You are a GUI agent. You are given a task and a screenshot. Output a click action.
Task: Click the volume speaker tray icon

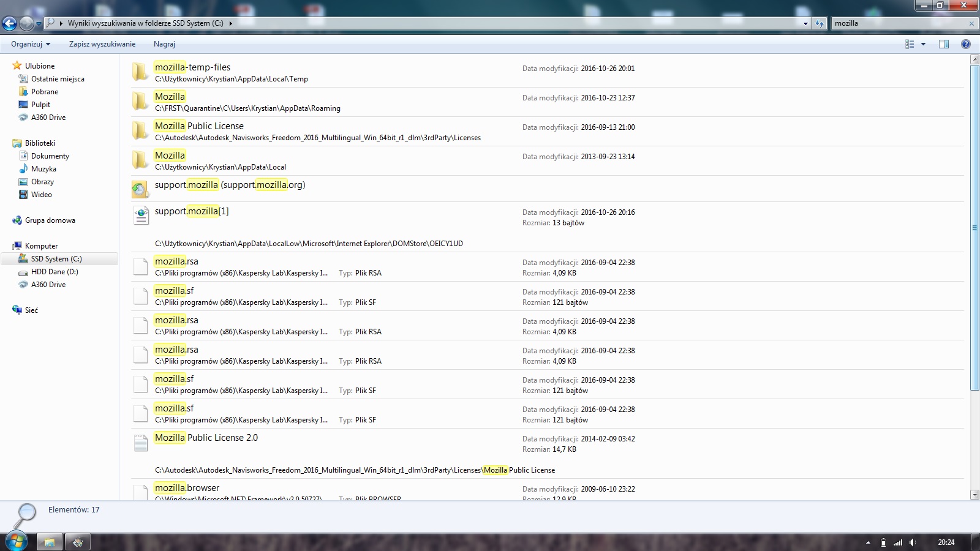tap(913, 542)
